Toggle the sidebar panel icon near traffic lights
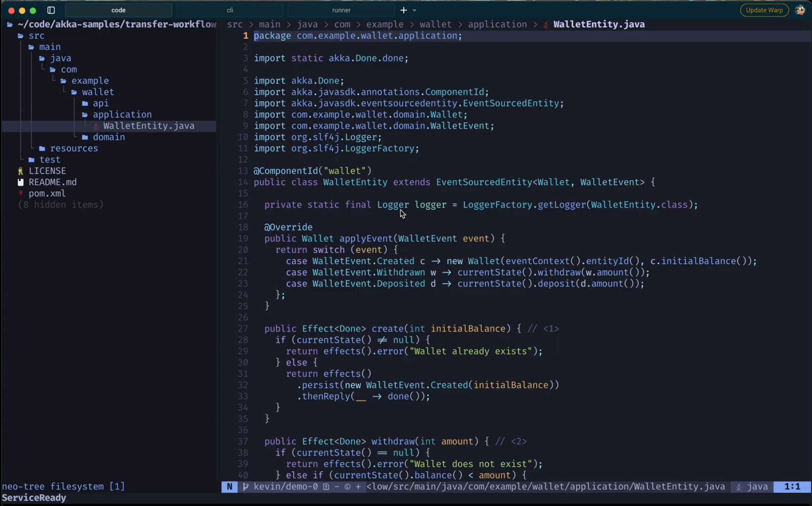The image size is (812, 506). 52,10
